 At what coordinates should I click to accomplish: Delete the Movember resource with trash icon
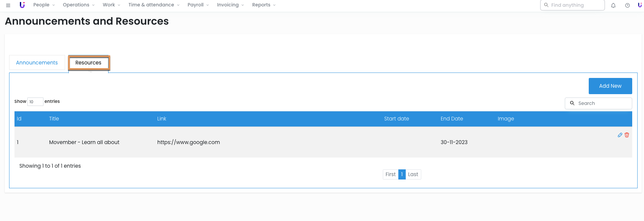(x=627, y=135)
